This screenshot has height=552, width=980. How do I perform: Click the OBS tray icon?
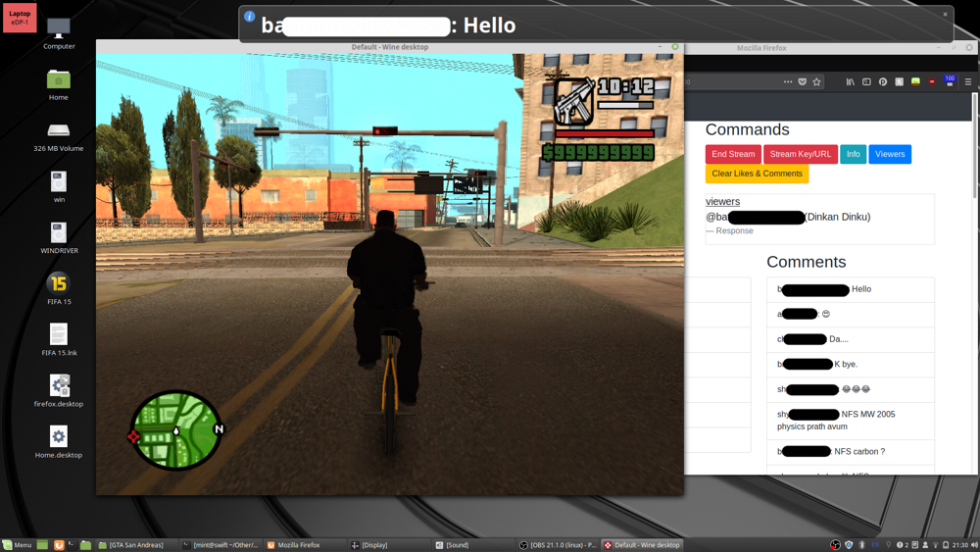click(836, 545)
